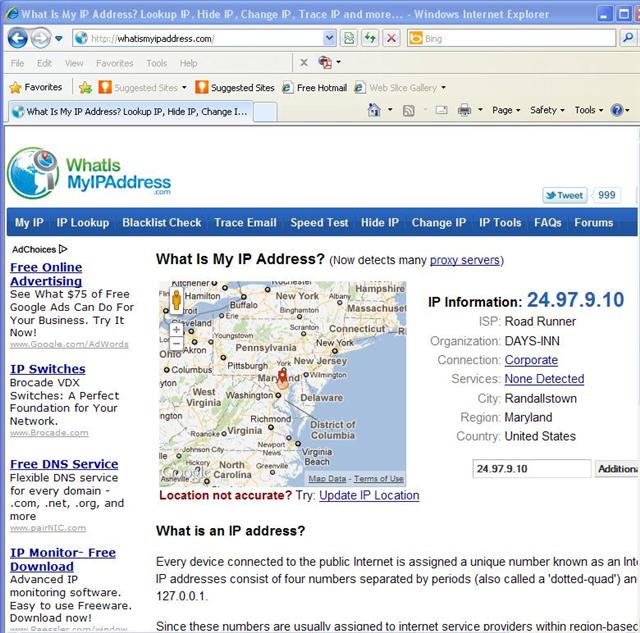The image size is (640, 633).
Task: Go forward with the Forward arrow button
Action: (x=41, y=39)
